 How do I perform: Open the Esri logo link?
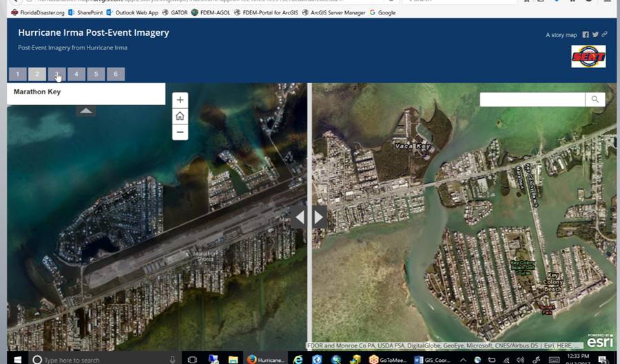point(600,341)
